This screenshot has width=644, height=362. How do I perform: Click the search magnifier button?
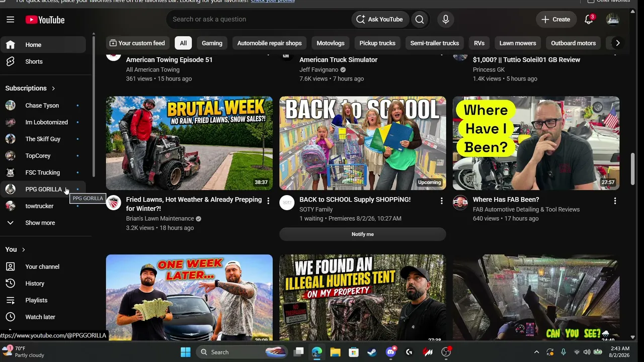point(420,20)
